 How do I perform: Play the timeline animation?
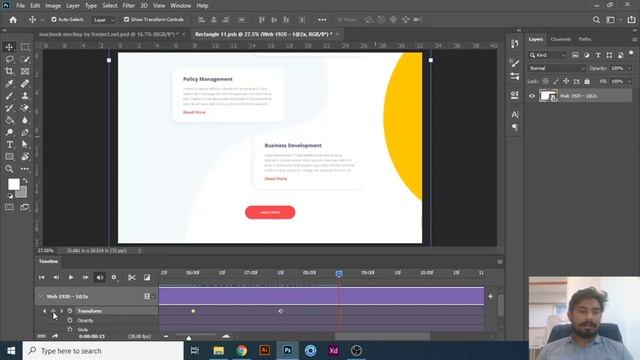[71, 278]
